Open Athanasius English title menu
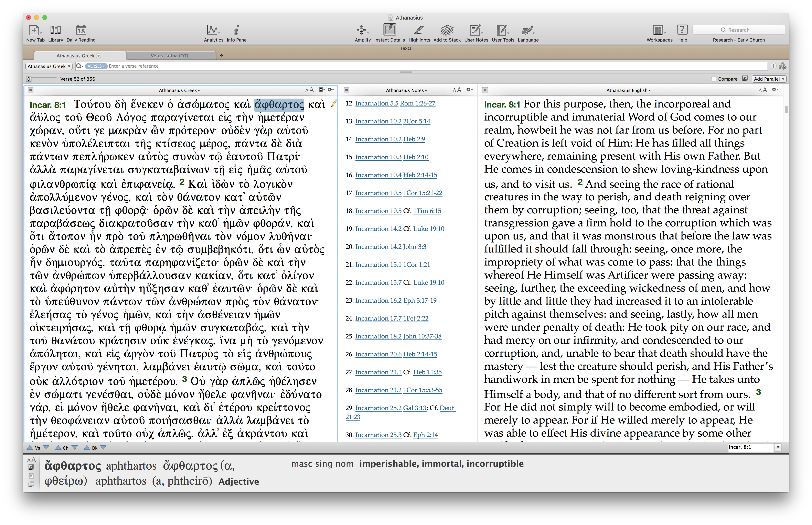Screen dimensions: 812x525 [x=628, y=90]
